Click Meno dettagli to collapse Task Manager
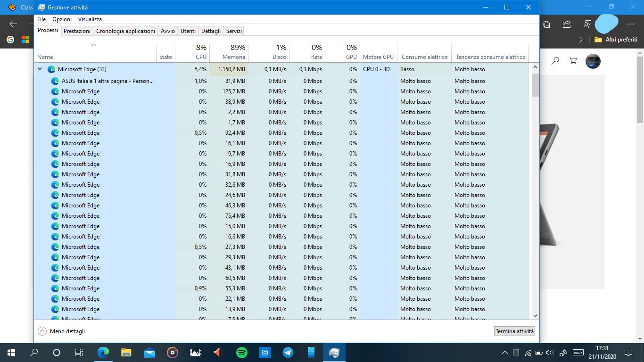Image resolution: width=644 pixels, height=362 pixels. (x=61, y=331)
